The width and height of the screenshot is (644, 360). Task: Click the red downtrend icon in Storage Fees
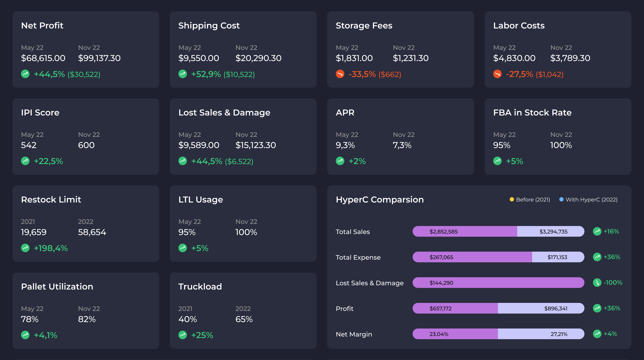(340, 74)
